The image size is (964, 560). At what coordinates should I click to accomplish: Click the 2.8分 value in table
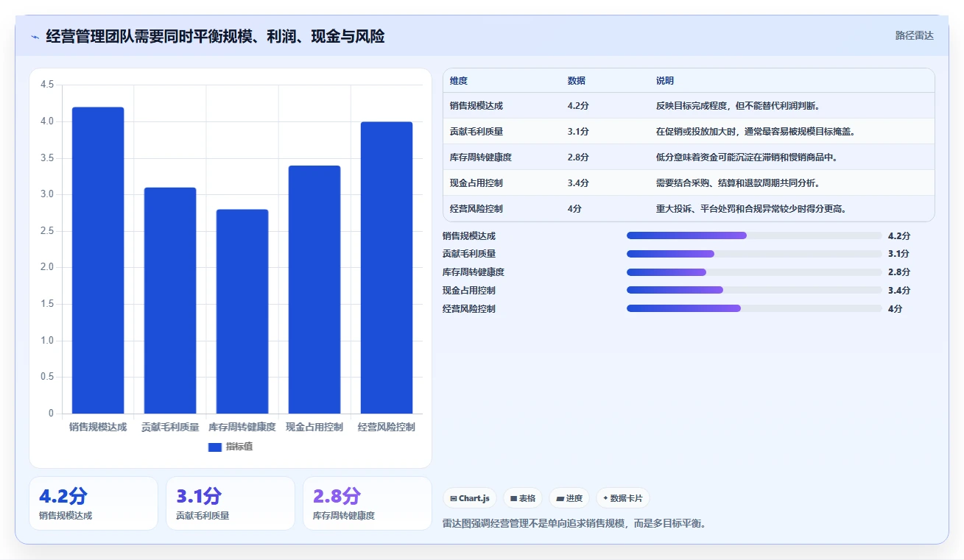click(x=578, y=157)
